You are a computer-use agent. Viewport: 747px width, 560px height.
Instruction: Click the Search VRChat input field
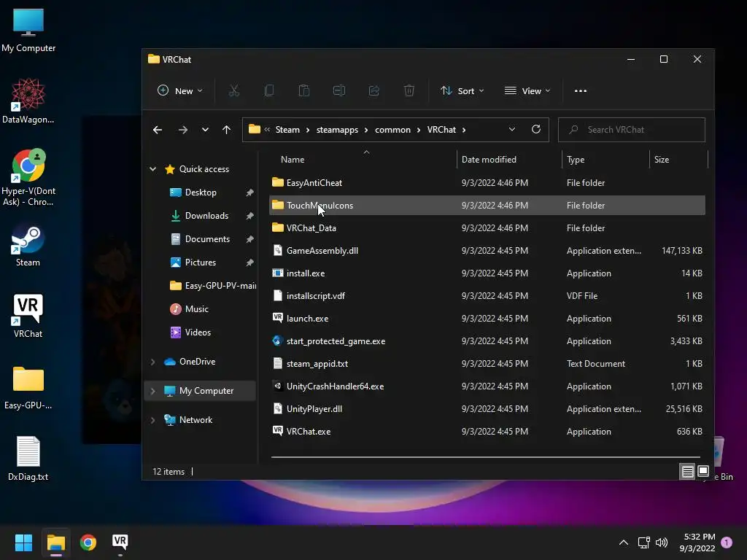point(631,130)
